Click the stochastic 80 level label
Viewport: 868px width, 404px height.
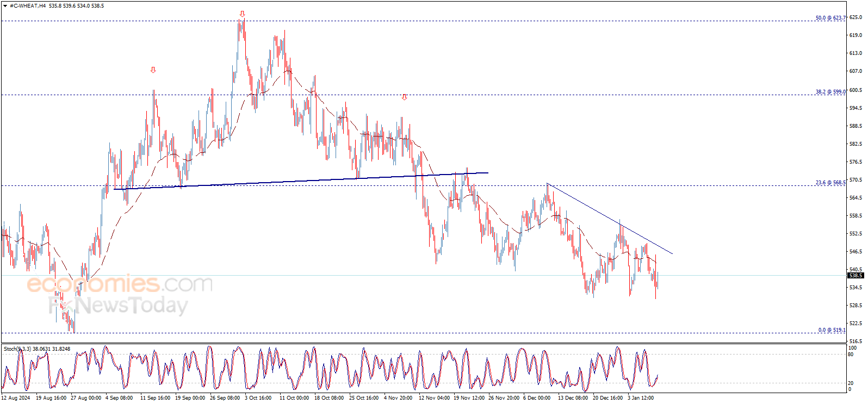(851, 355)
